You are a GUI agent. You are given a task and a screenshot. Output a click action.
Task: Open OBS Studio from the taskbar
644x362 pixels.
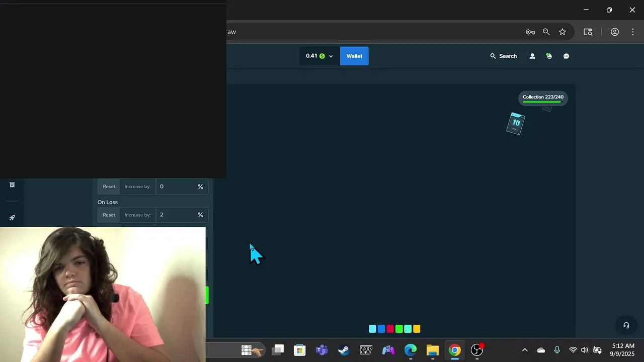click(x=477, y=350)
